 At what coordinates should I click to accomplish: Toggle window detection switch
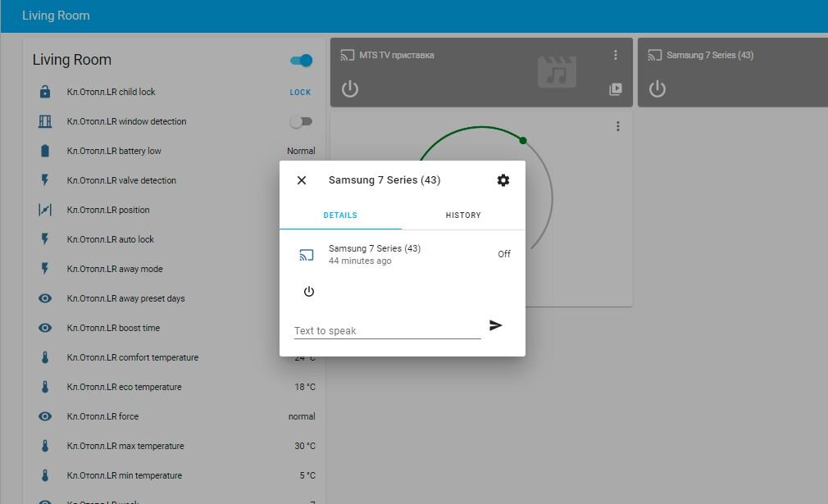(302, 122)
